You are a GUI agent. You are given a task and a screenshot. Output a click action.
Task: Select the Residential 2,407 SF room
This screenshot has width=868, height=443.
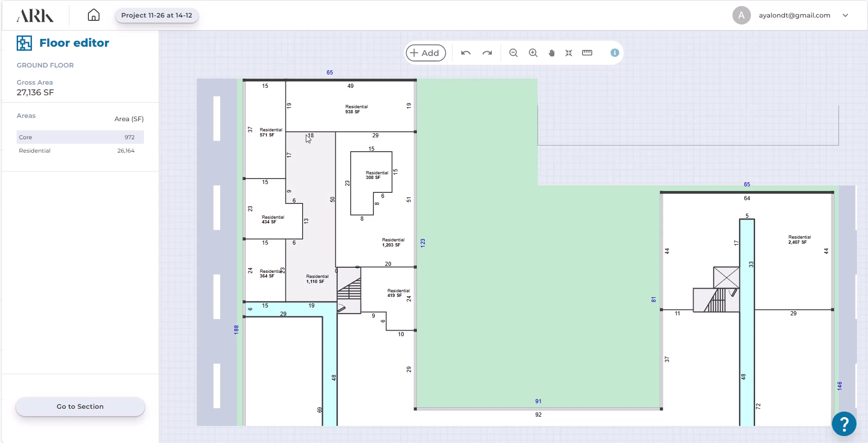click(799, 240)
